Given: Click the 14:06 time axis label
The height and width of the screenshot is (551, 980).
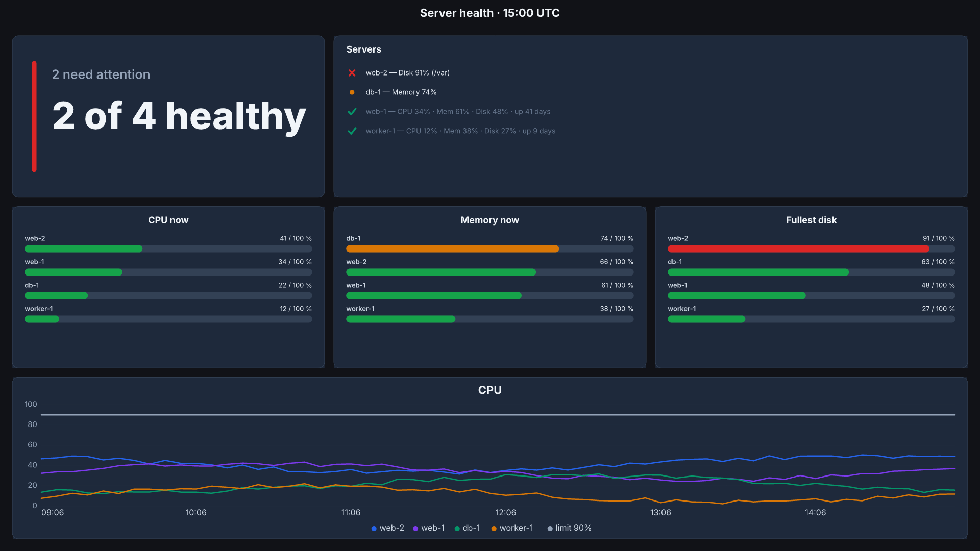Looking at the screenshot, I should pos(815,513).
